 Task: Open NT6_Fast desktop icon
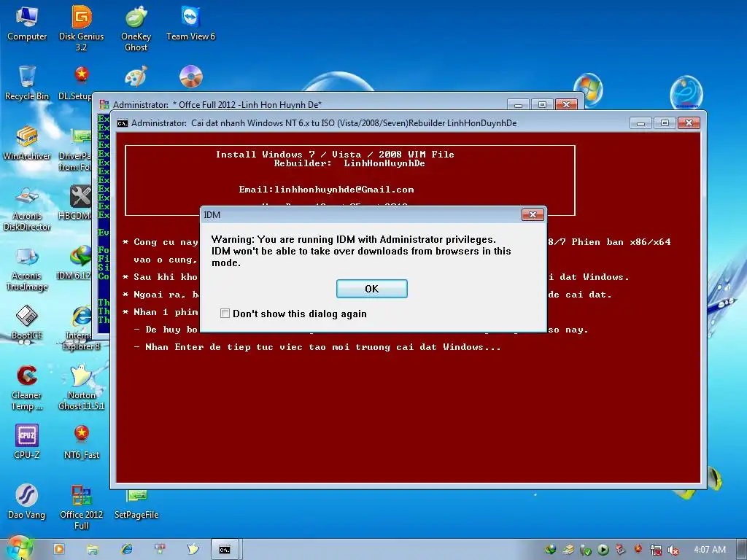[82, 442]
